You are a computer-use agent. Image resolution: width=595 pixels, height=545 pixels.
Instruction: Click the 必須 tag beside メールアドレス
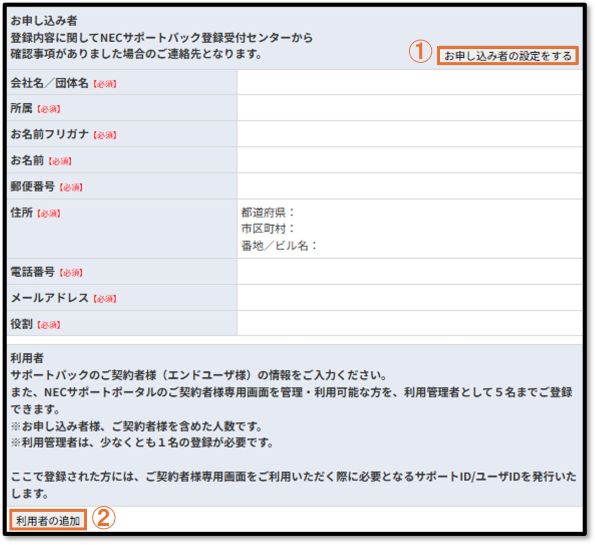click(105, 299)
